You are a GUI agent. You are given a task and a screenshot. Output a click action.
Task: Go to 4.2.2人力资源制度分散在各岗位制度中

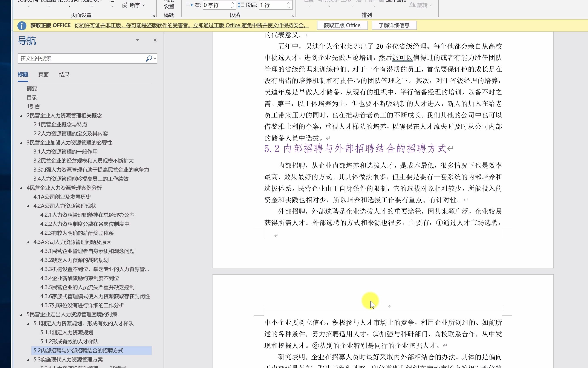click(85, 224)
